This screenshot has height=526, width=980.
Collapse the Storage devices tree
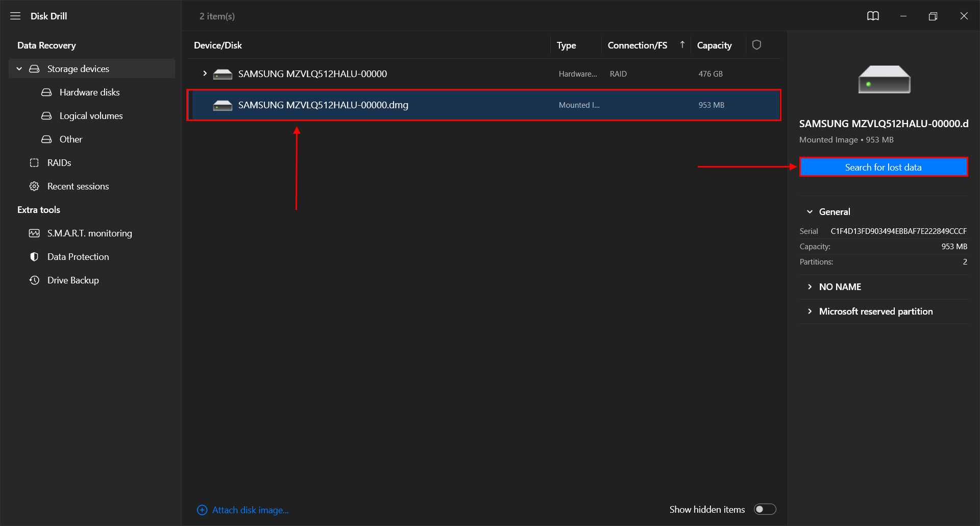click(x=19, y=69)
